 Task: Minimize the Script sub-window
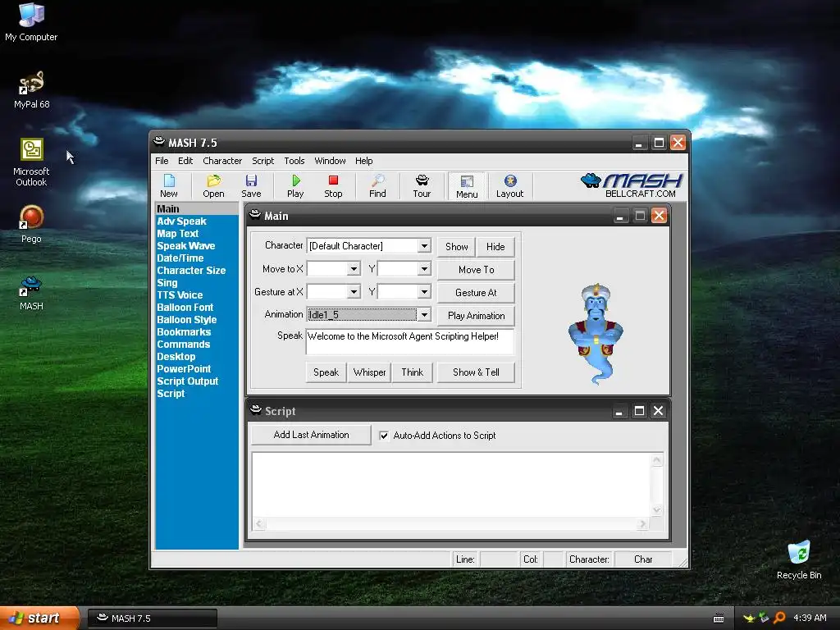coord(619,411)
